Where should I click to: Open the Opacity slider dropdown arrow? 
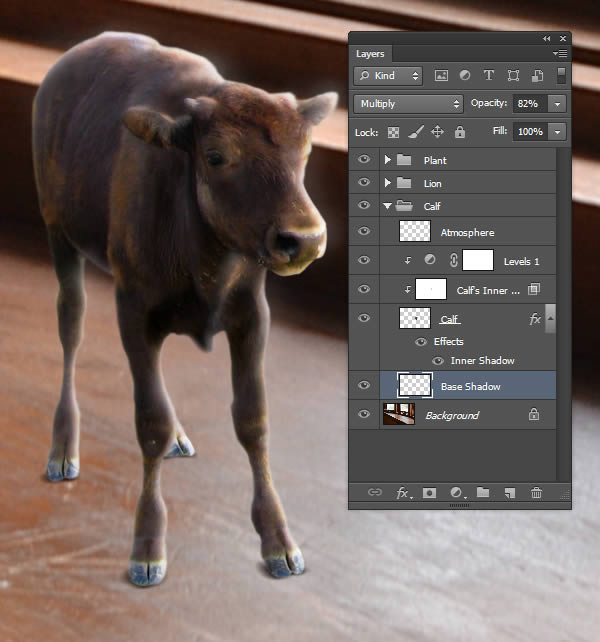coord(557,104)
